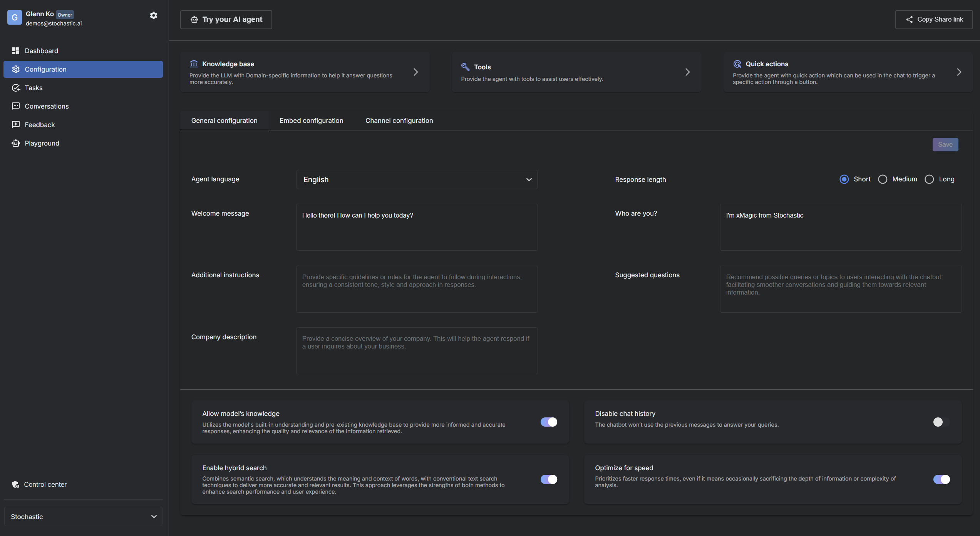Click Copy Share link button

coord(934,20)
